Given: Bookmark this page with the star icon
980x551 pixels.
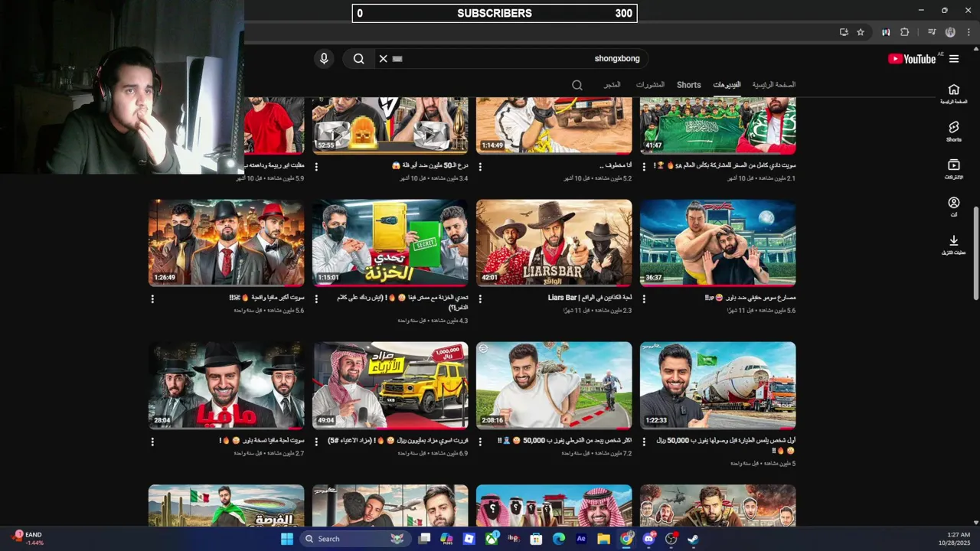Looking at the screenshot, I should click(861, 32).
